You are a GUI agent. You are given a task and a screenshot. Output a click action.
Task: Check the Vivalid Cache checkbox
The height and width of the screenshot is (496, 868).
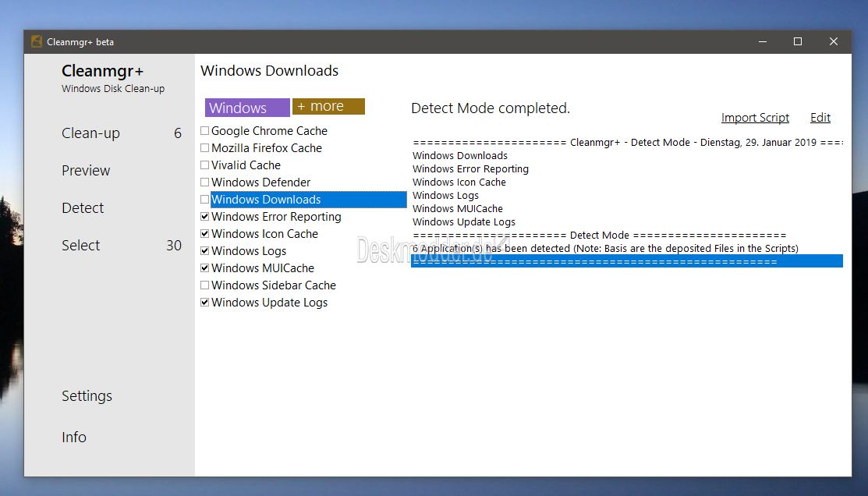[x=205, y=165]
